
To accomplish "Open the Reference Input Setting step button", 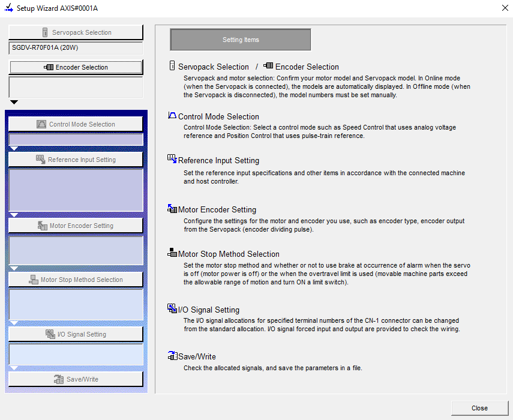I will [76, 159].
